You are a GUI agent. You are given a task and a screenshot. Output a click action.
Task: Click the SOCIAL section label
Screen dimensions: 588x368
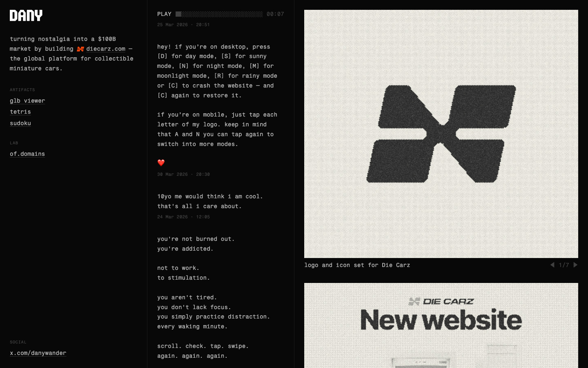[x=18, y=342]
